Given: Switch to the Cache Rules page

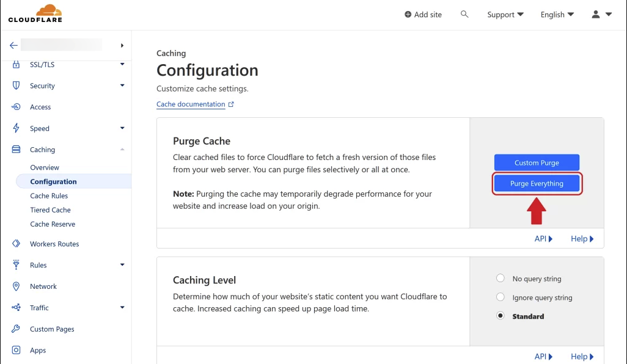Looking at the screenshot, I should click(50, 195).
